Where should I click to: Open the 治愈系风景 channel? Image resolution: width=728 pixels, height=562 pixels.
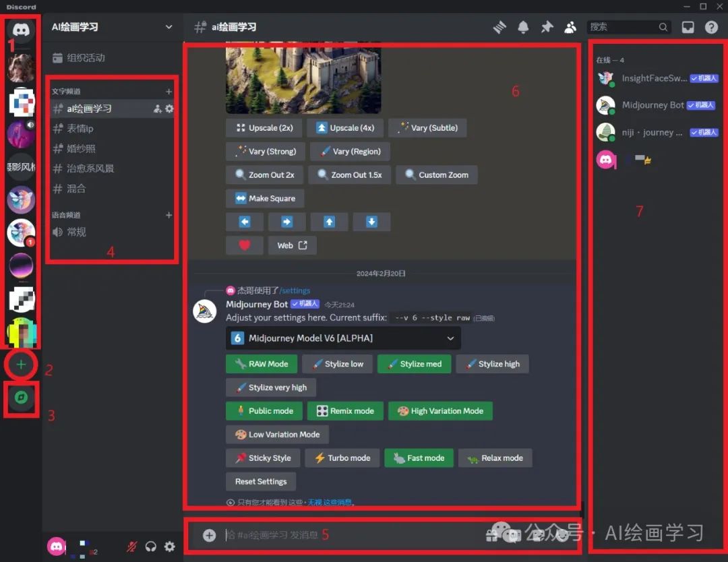(x=113, y=168)
